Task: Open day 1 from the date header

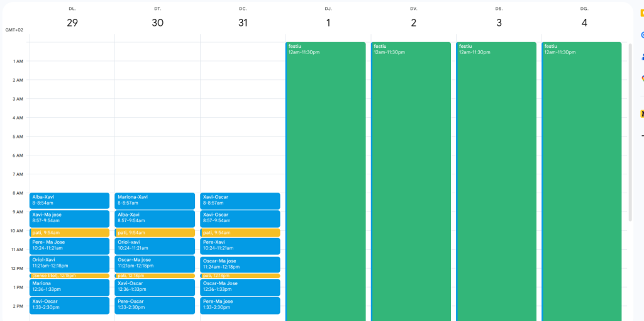Action: coord(328,23)
